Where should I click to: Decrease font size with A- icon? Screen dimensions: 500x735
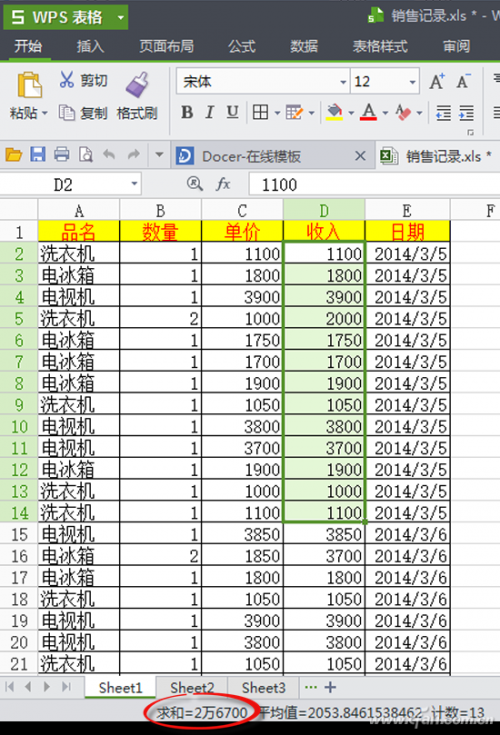[x=463, y=81]
